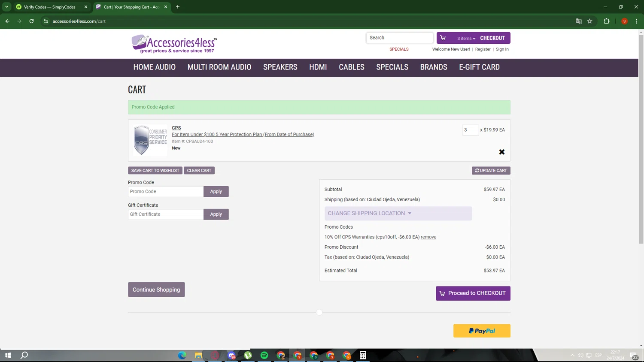
Task: Click the Clear Cart button
Action: click(x=199, y=171)
